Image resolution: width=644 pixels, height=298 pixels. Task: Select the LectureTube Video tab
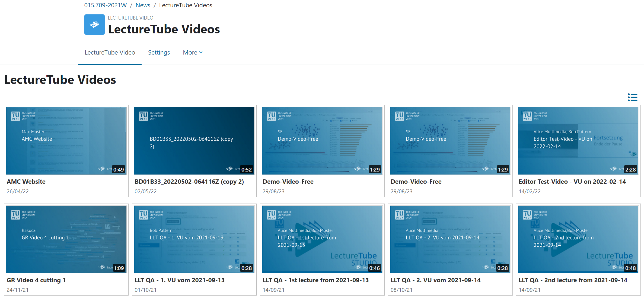coord(110,52)
